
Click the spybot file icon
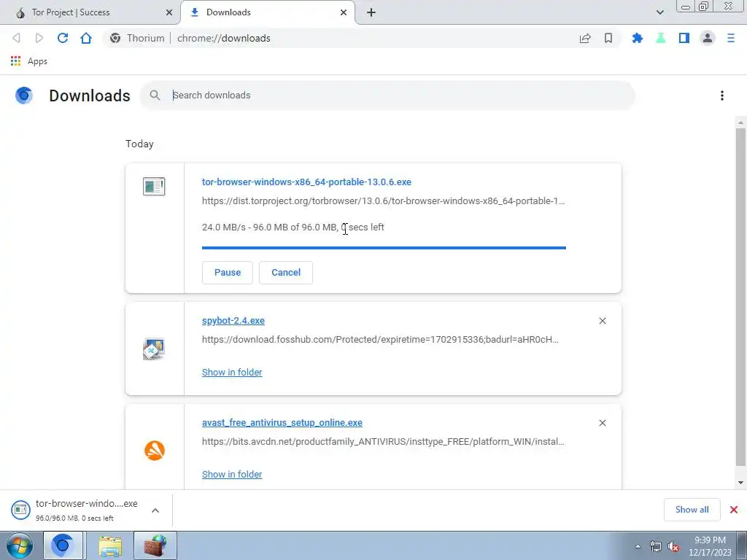coord(154,349)
